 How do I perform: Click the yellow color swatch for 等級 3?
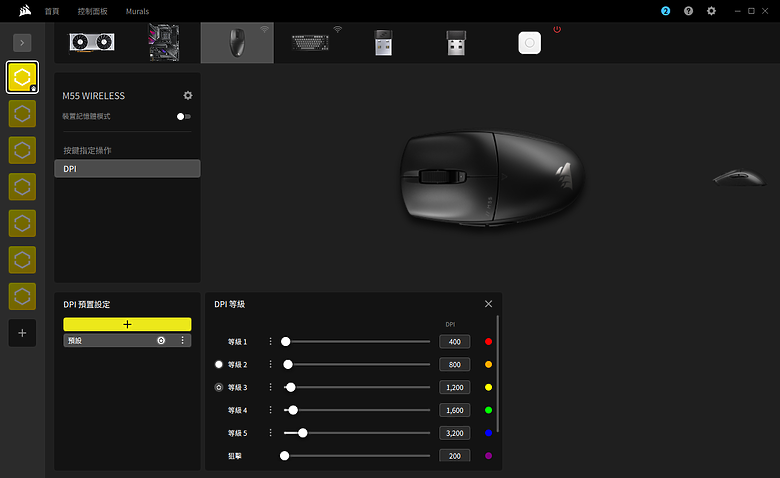[488, 387]
